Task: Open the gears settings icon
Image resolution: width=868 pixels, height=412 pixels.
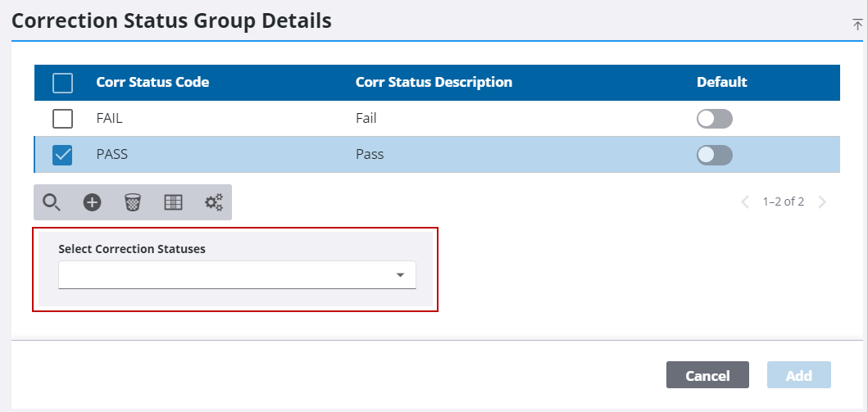Action: (x=213, y=202)
